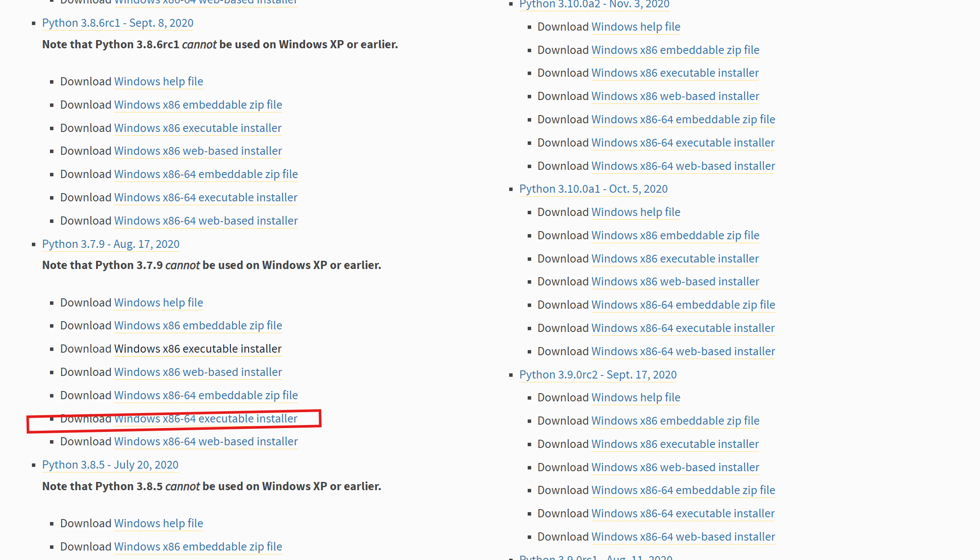Open Python 3.9.0rc2 - Sept. 17, 2020 link
Viewport: 980px width, 560px height.
pos(598,375)
